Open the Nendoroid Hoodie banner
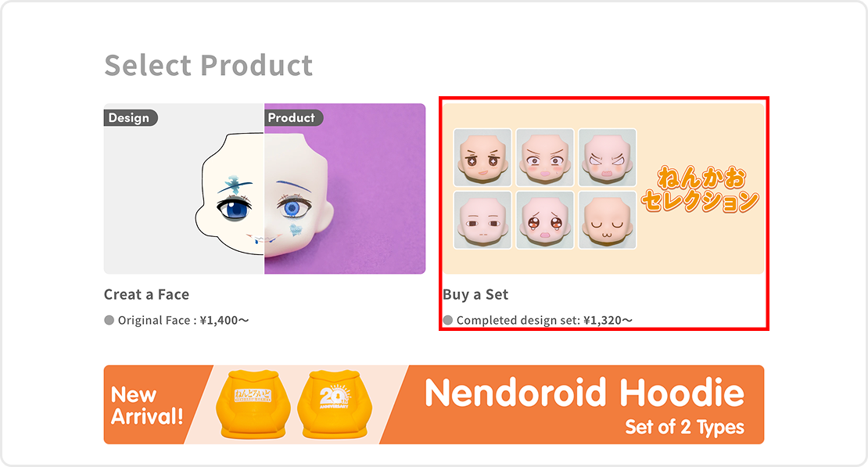 pos(434,404)
